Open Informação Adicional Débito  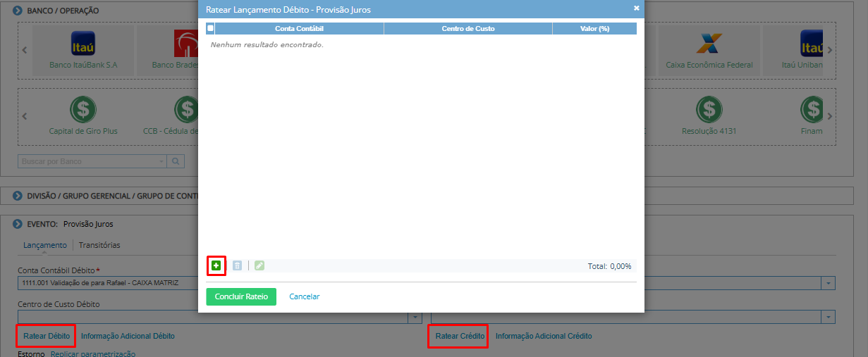[x=128, y=336]
